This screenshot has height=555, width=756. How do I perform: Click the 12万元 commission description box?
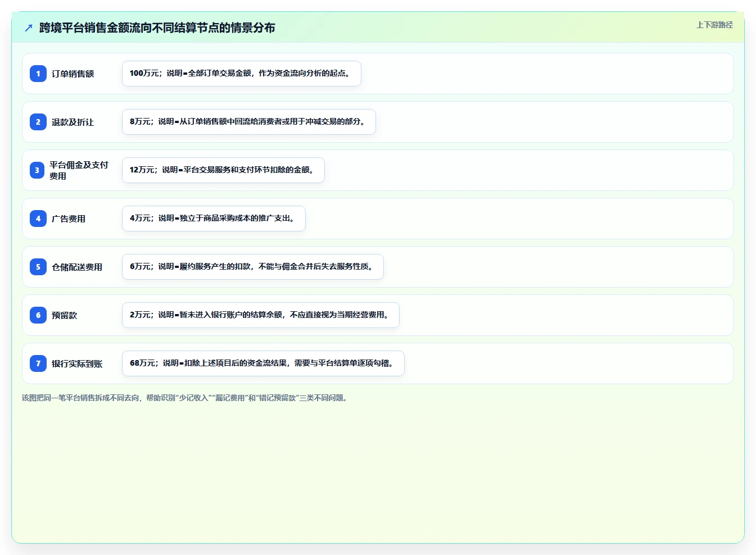(x=223, y=170)
